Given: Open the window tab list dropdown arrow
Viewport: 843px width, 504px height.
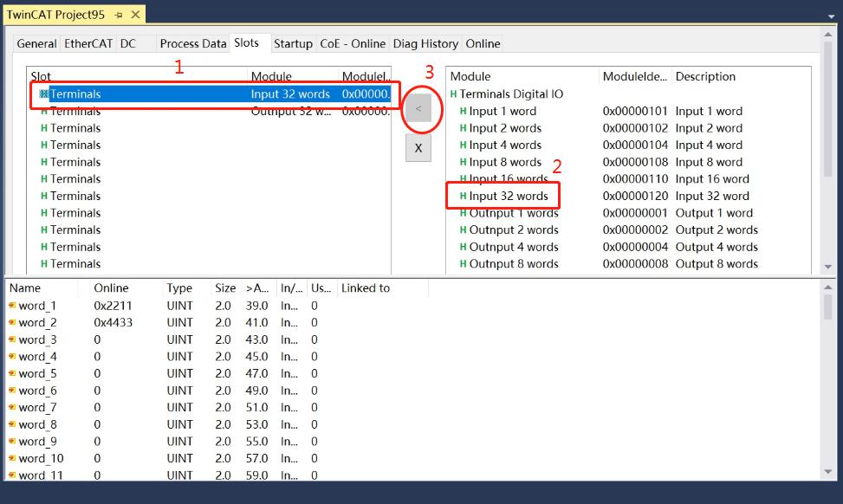Looking at the screenshot, I should coord(831,16).
